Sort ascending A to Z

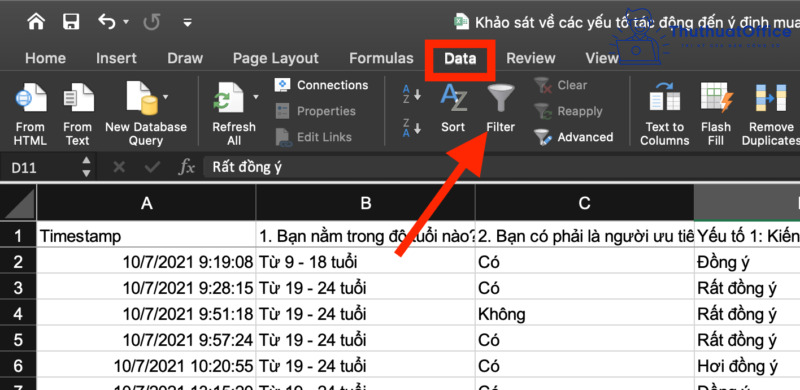411,94
